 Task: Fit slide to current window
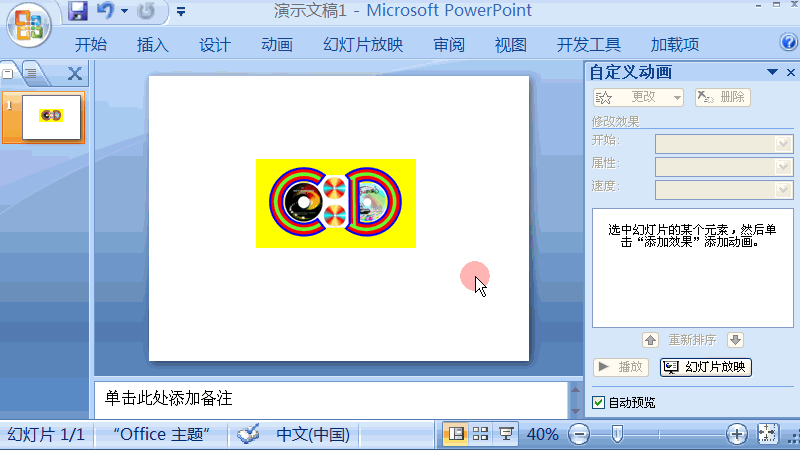(767, 434)
